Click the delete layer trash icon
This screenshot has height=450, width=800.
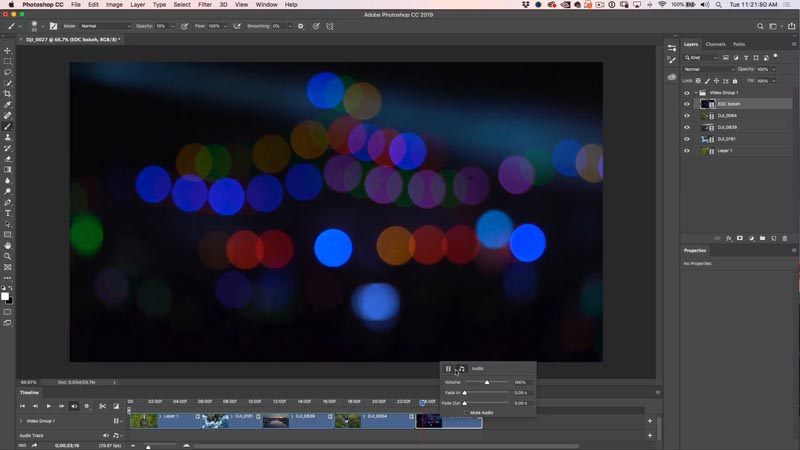tap(785, 238)
